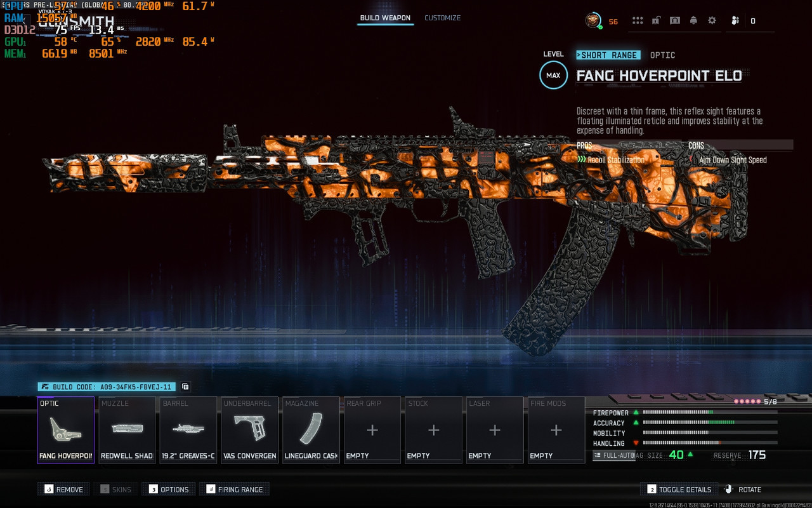Open the Skins button
This screenshot has width=812, height=508.
pyautogui.click(x=115, y=490)
